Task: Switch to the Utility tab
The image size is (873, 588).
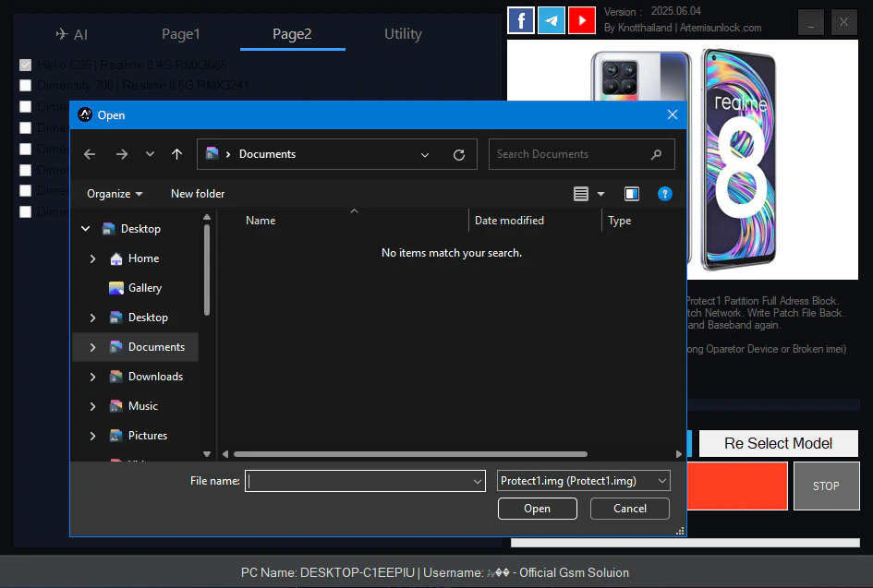Action: click(x=403, y=34)
